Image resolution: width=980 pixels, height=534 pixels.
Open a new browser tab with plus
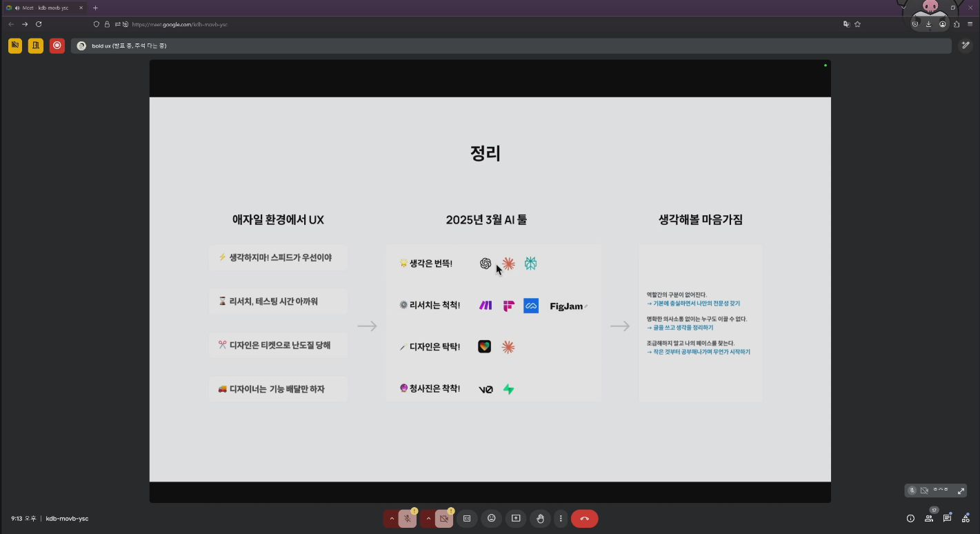point(95,8)
